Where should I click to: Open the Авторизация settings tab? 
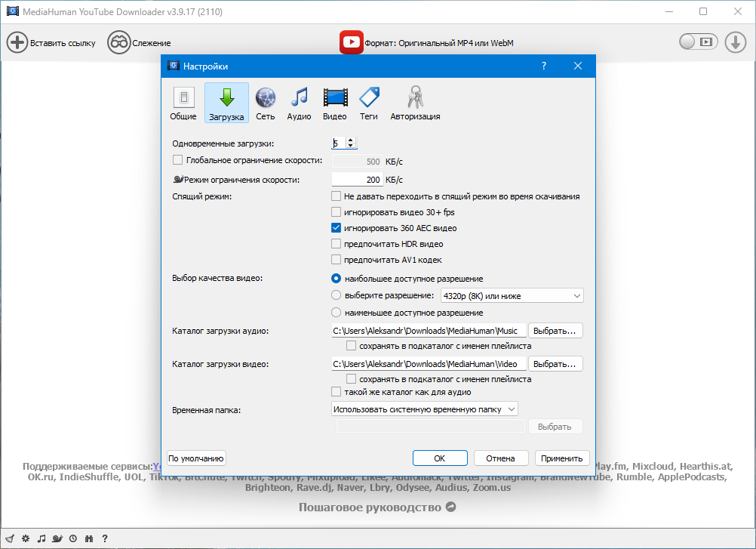[415, 103]
